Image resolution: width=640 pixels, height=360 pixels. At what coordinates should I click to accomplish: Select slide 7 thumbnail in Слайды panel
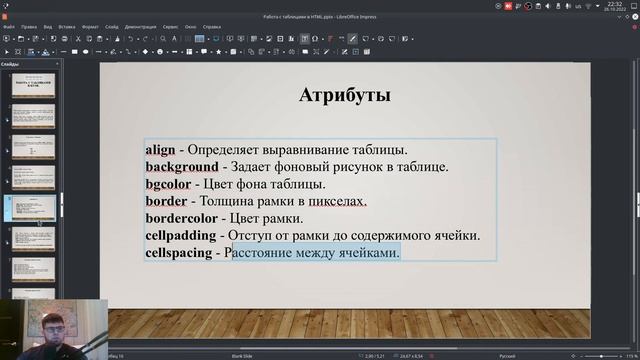tap(33, 269)
